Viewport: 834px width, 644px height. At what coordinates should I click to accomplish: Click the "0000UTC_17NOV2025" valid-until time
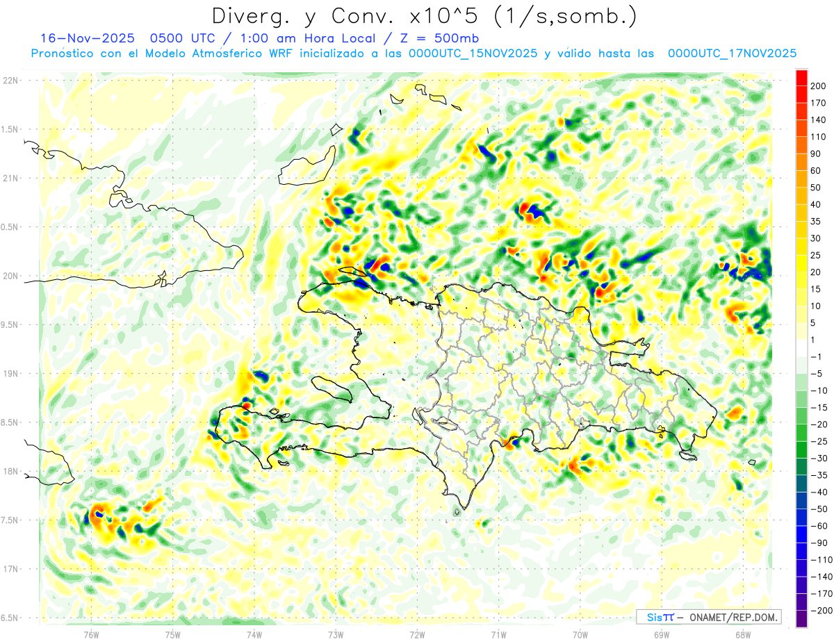pyautogui.click(x=732, y=53)
